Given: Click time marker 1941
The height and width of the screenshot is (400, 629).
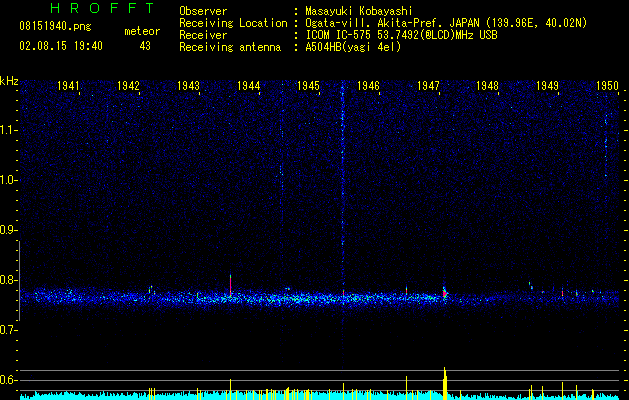Looking at the screenshot, I should 68,85.
